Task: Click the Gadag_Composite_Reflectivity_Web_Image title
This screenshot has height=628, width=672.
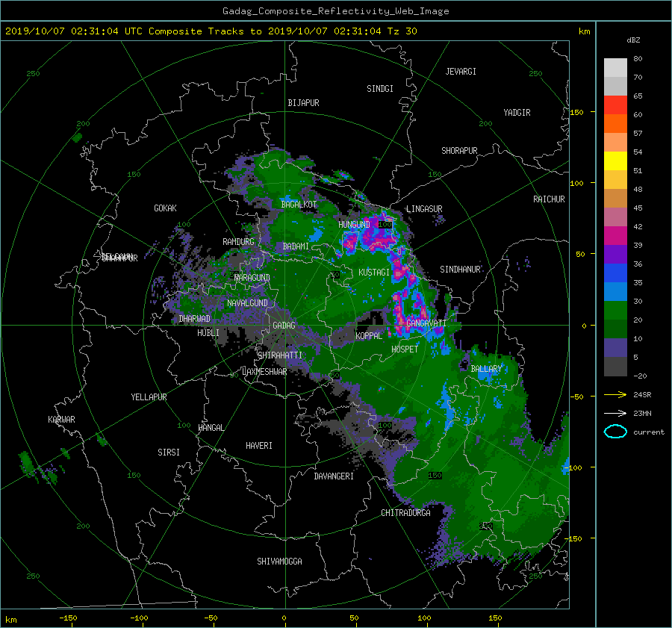Action: [335, 11]
